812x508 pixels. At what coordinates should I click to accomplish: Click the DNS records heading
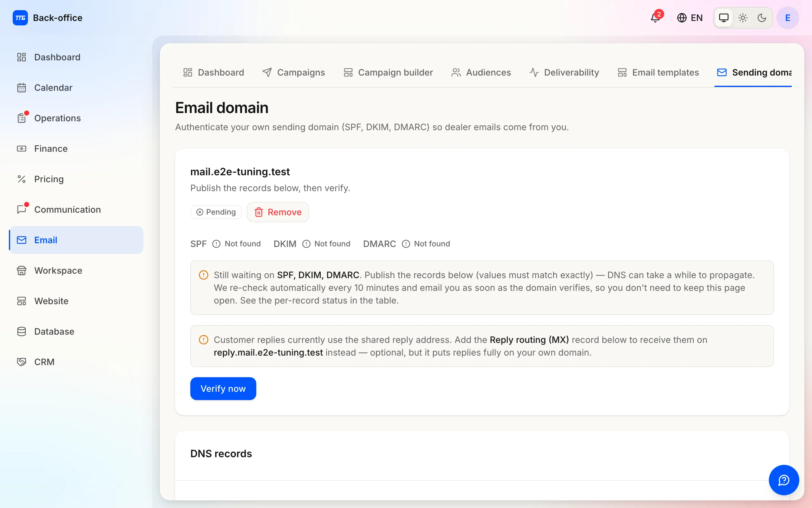[221, 454]
